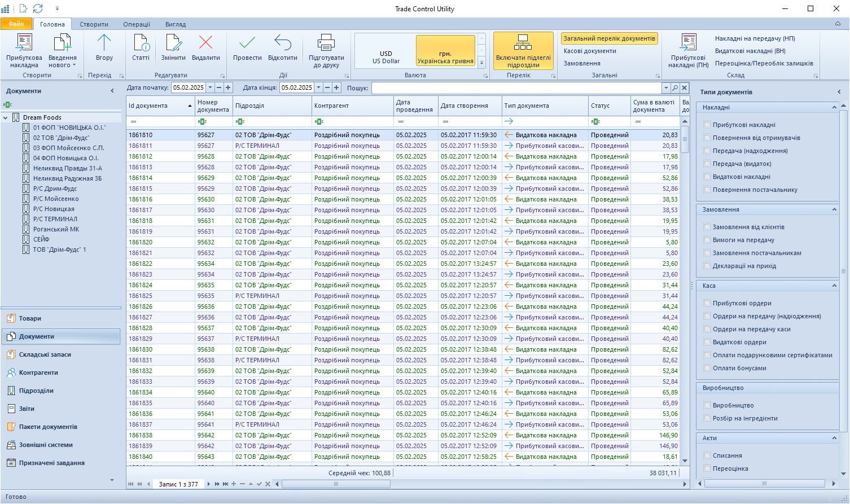Screen dimensions: 850x504
Task: Post the document with Провести
Action: pyautogui.click(x=247, y=47)
